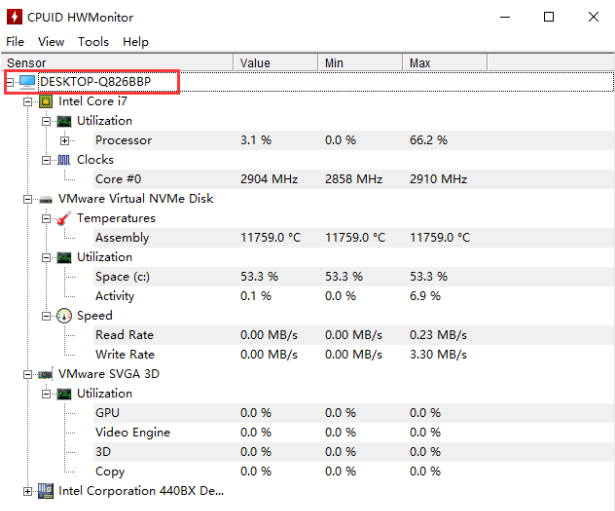Collapse Utilization under VMware SVGA 3D
The height and width of the screenshot is (511, 615).
[46, 394]
